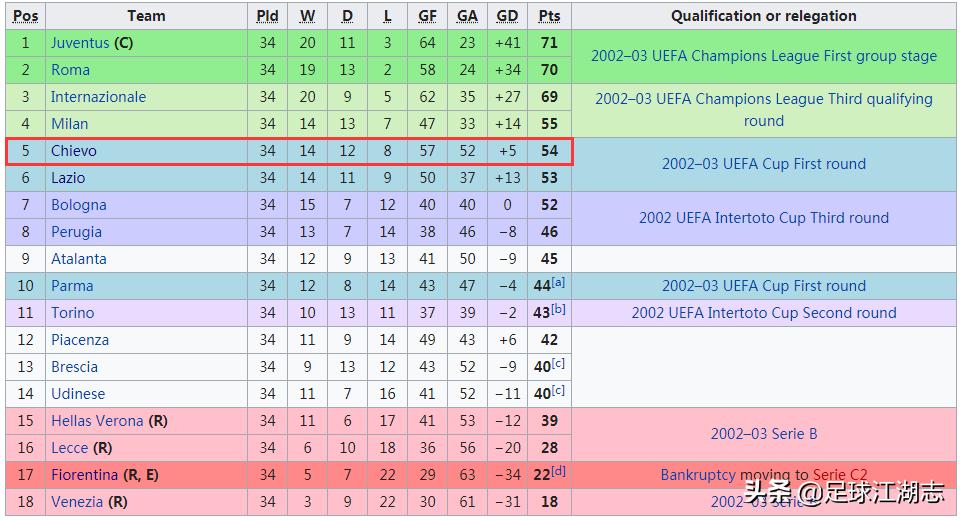Click the Hellas Verona link
Viewport: 960px width, 520px height.
pyautogui.click(x=97, y=421)
